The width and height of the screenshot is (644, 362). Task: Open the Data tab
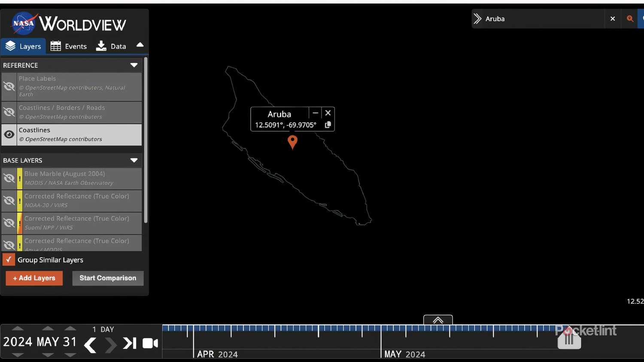tap(111, 45)
